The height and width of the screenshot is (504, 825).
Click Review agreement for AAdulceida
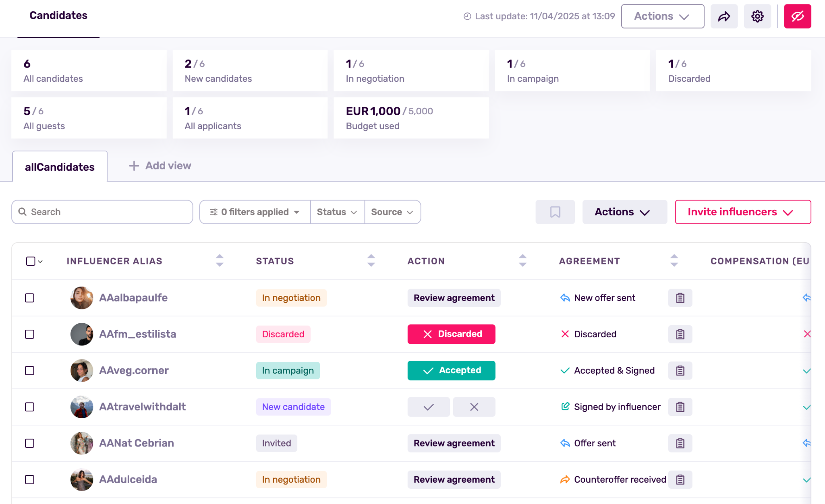pos(454,479)
